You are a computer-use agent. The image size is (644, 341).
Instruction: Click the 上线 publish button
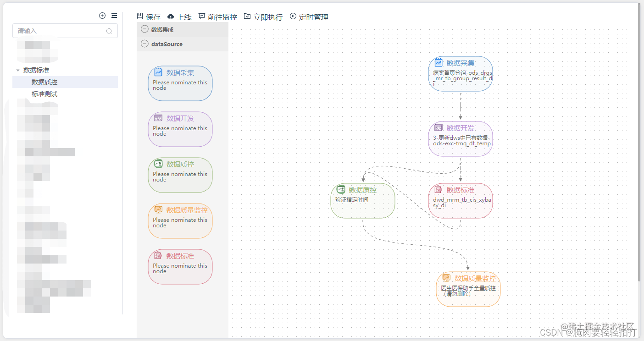coord(179,17)
